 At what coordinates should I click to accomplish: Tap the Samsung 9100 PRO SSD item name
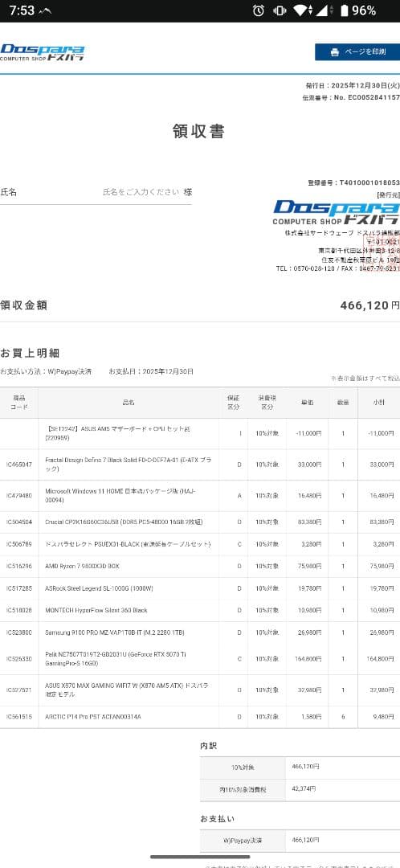[115, 633]
